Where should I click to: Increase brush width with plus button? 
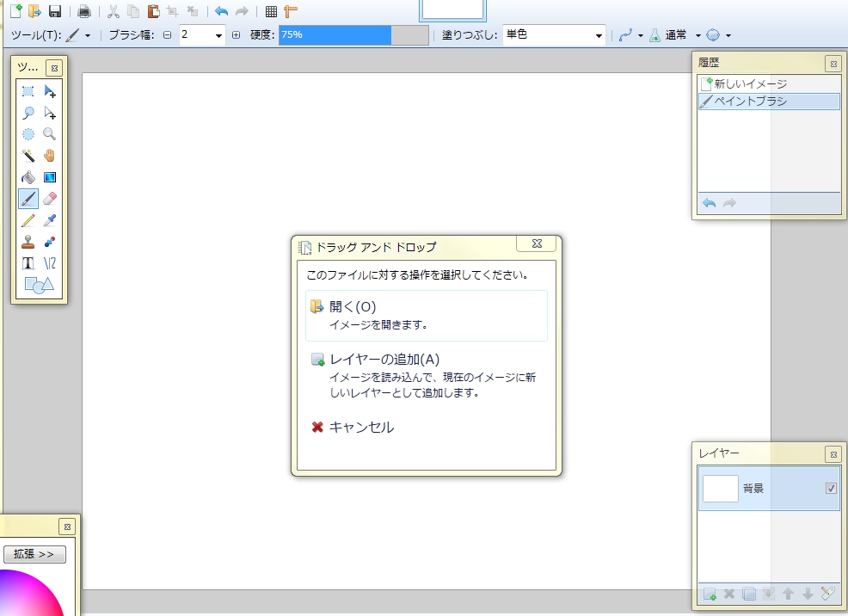236,35
